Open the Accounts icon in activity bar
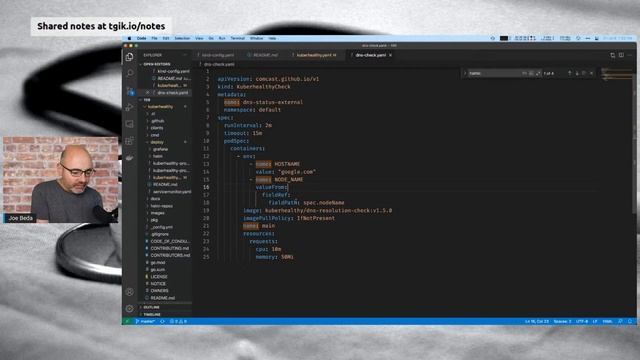640x360 pixels. click(129, 292)
